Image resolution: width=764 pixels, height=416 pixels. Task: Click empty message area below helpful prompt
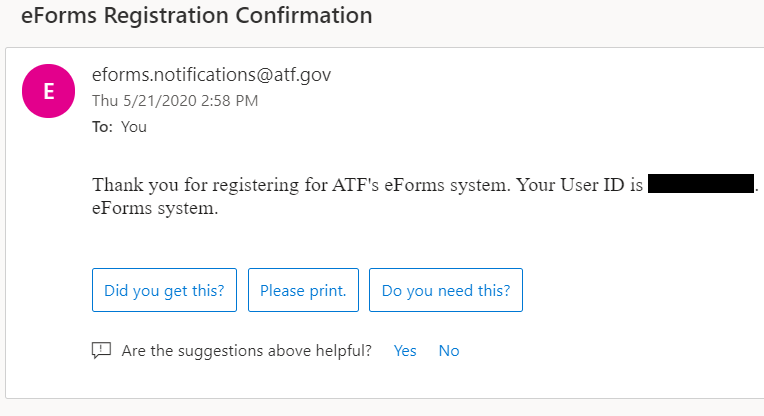(x=380, y=380)
